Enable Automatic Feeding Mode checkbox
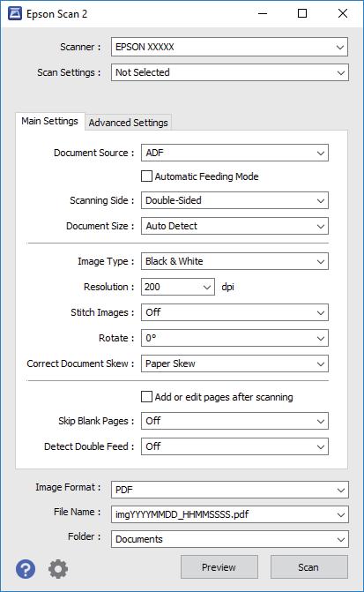This screenshot has width=364, height=592. click(146, 176)
